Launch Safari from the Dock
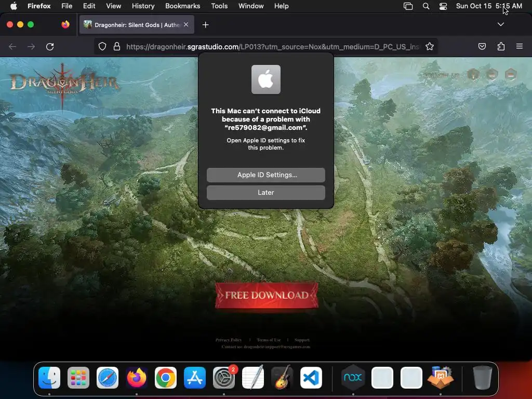Viewport: 532px width, 399px height. 108,377
